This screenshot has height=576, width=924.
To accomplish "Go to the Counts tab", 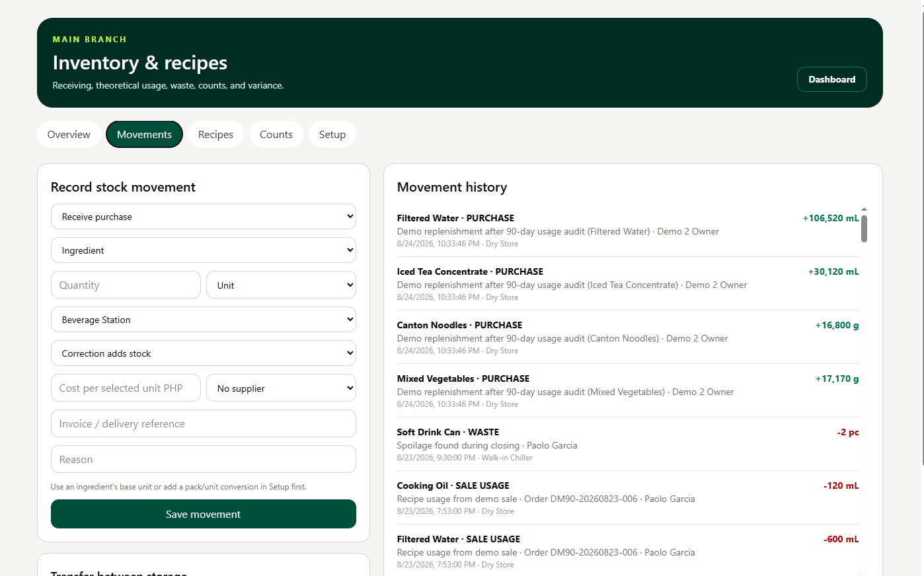I will 276,134.
